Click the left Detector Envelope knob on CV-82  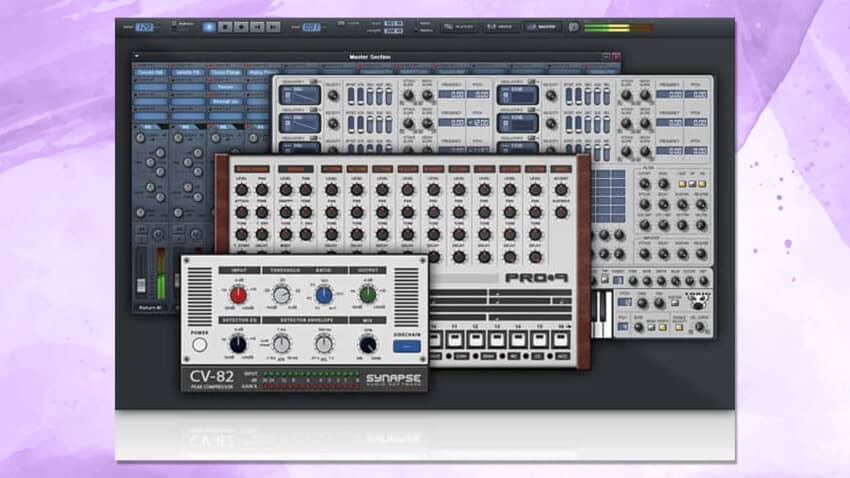point(281,344)
